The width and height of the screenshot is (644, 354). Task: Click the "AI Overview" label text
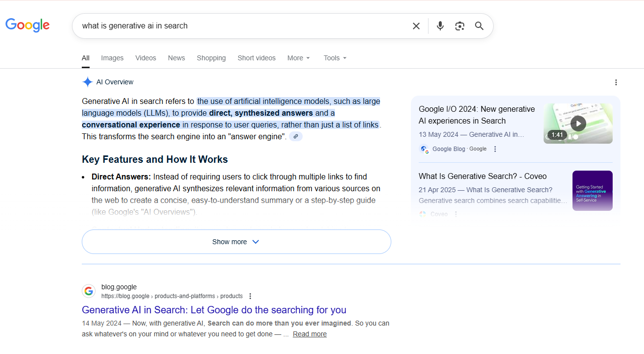(115, 82)
